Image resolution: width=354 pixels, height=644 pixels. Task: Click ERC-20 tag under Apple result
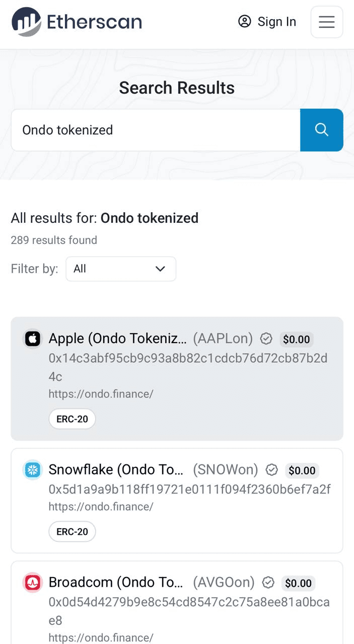coord(72,419)
